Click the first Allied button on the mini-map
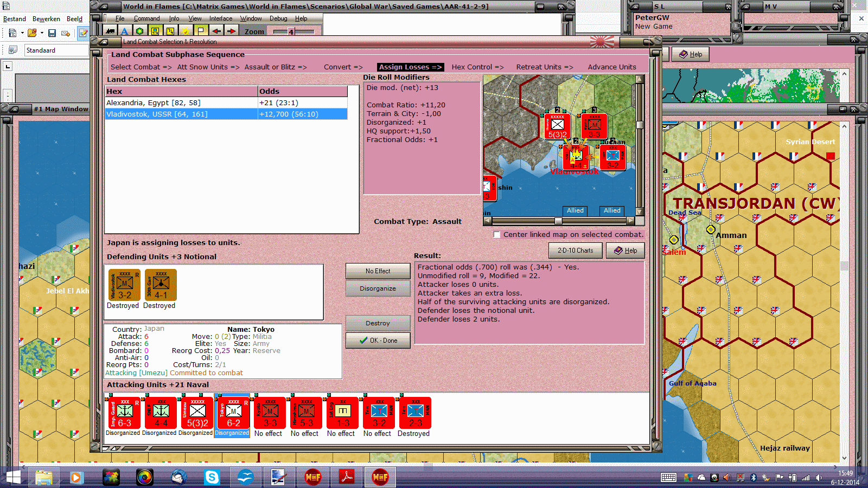Screen dimensions: 868x488 pyautogui.click(x=575, y=210)
